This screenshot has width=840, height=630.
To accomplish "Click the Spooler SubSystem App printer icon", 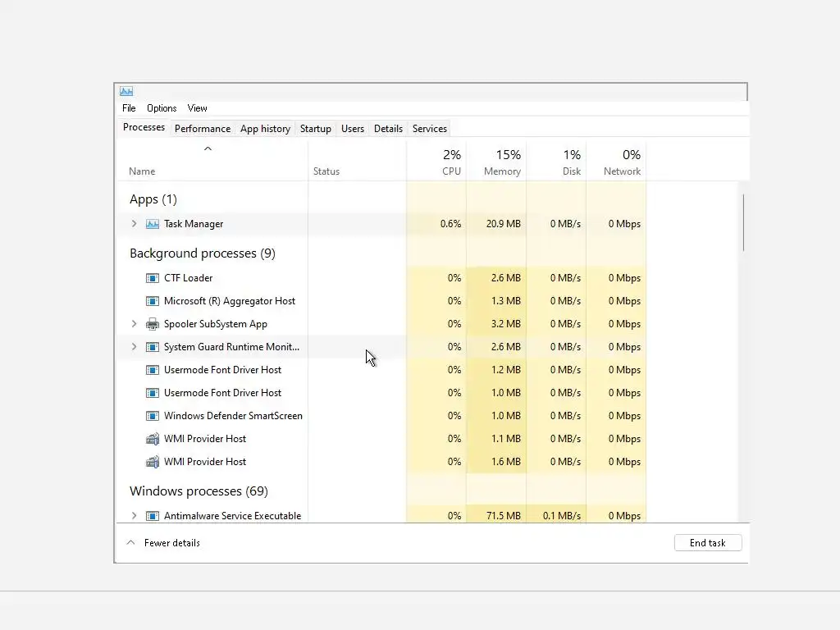I will [x=152, y=324].
